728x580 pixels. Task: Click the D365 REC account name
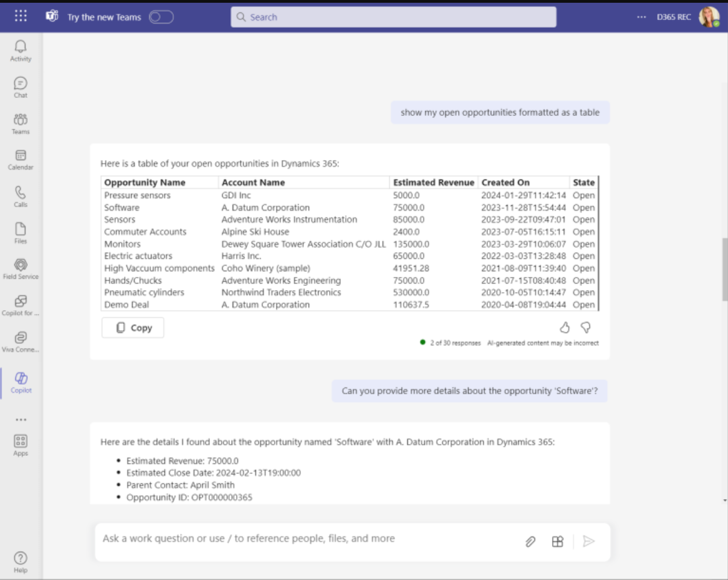click(673, 17)
